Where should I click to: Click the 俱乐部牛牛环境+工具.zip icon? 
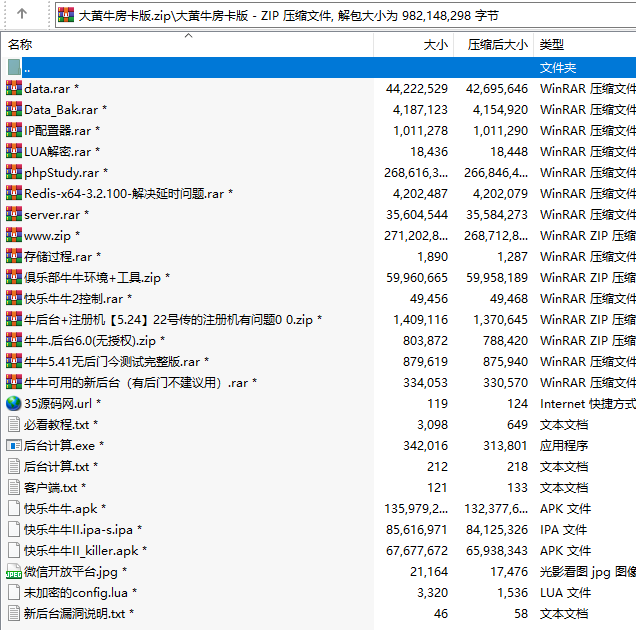click(14, 277)
